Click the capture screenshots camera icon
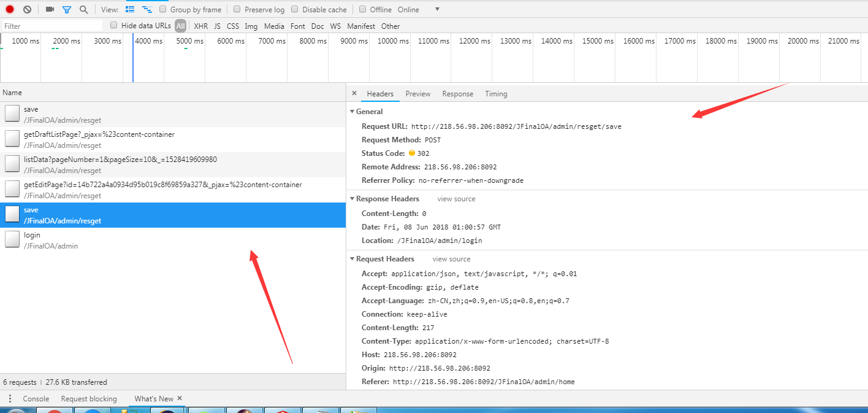This screenshot has width=868, height=413. tap(50, 10)
